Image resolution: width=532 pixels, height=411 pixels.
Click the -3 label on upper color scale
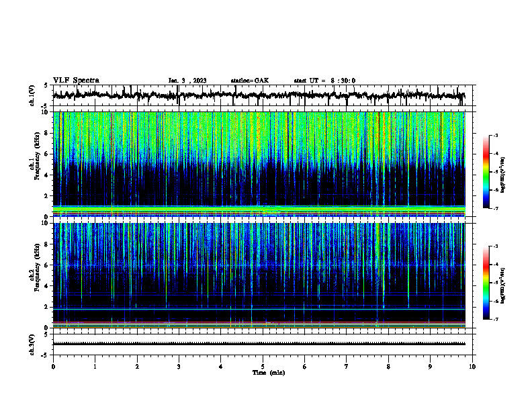pyautogui.click(x=496, y=136)
